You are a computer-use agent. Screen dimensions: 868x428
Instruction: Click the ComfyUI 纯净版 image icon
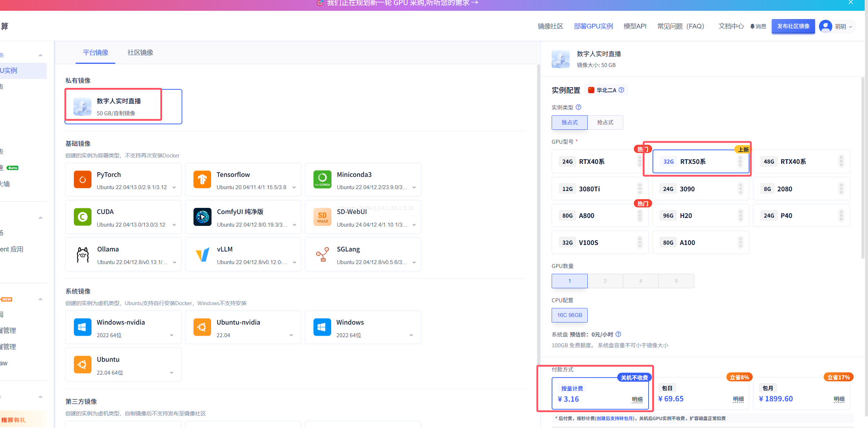coord(202,217)
